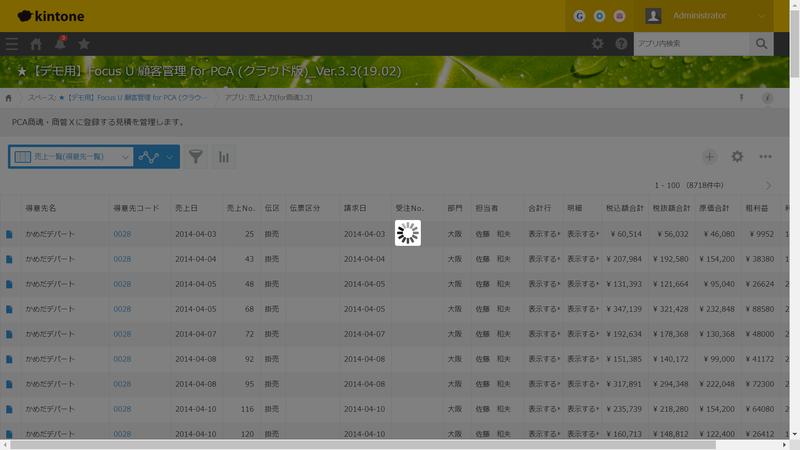Expand the Administrator user menu chevron
Screen dimensions: 800x450
[x=762, y=16]
